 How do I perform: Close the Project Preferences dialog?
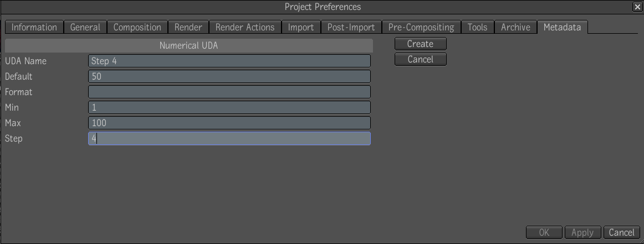(637, 7)
